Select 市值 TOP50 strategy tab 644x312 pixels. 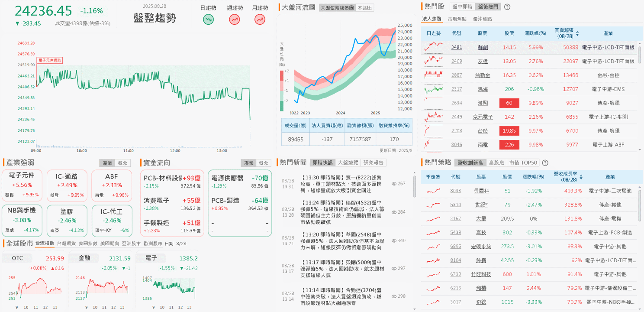(x=523, y=163)
